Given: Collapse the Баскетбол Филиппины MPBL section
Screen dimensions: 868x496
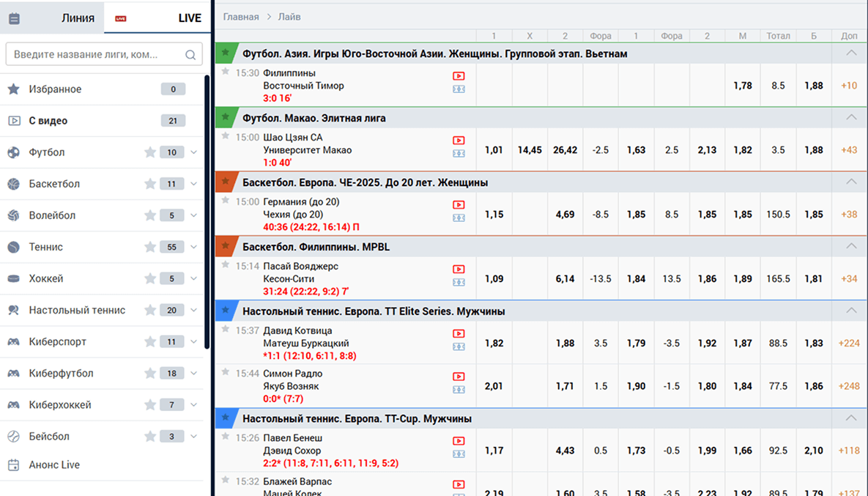Looking at the screenshot, I should click(850, 247).
